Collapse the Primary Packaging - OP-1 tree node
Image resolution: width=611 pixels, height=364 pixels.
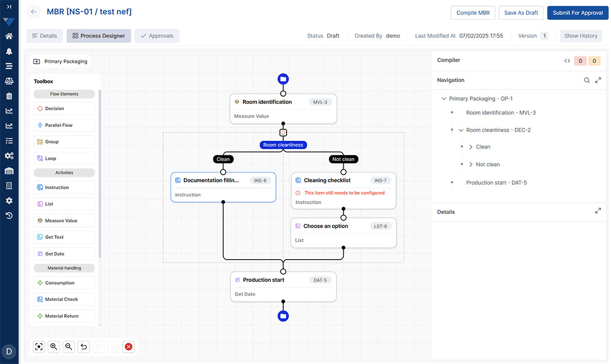pyautogui.click(x=444, y=99)
